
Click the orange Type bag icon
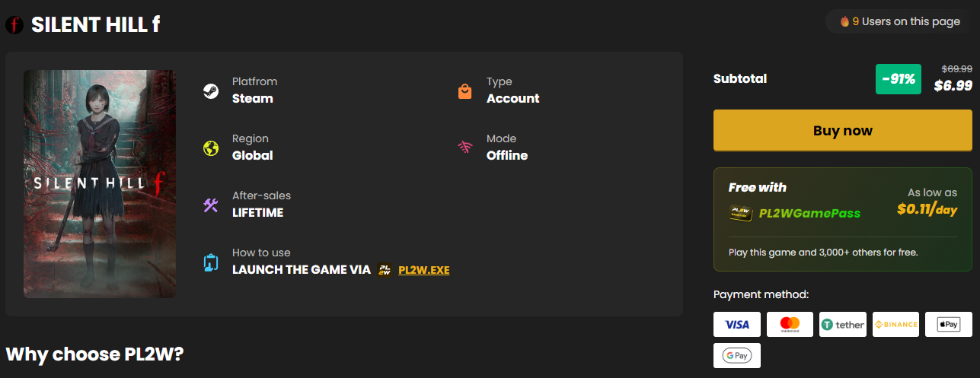(464, 91)
